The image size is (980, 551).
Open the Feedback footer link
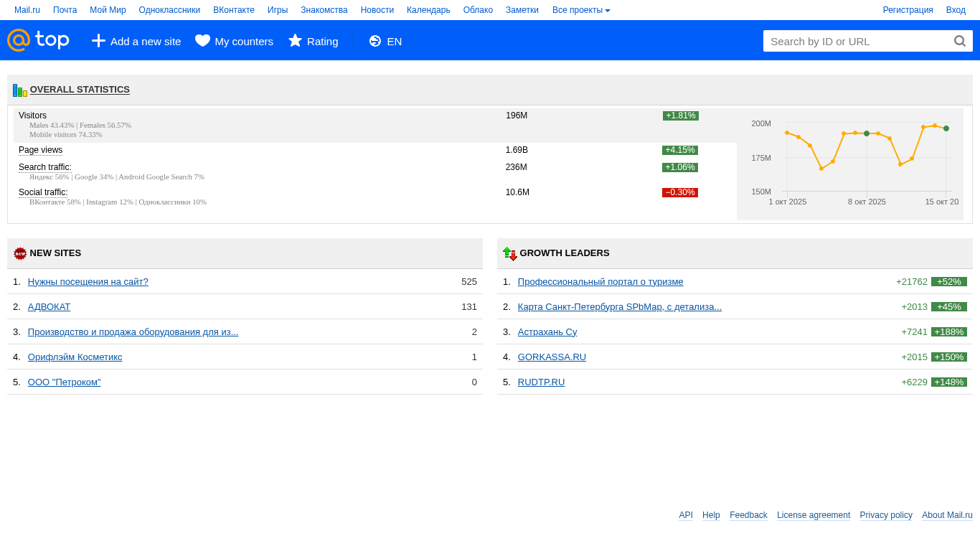pyautogui.click(x=748, y=515)
